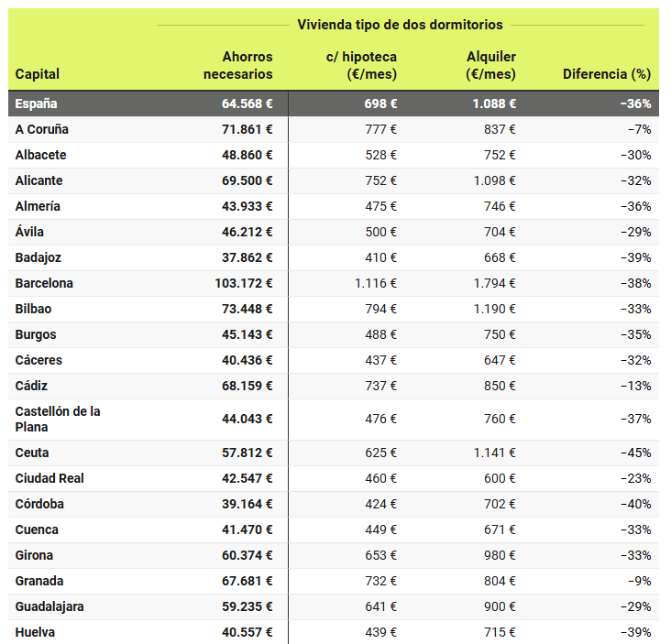Image resolution: width=671 pixels, height=644 pixels.
Task: Click the Capital column header
Action: point(38,74)
